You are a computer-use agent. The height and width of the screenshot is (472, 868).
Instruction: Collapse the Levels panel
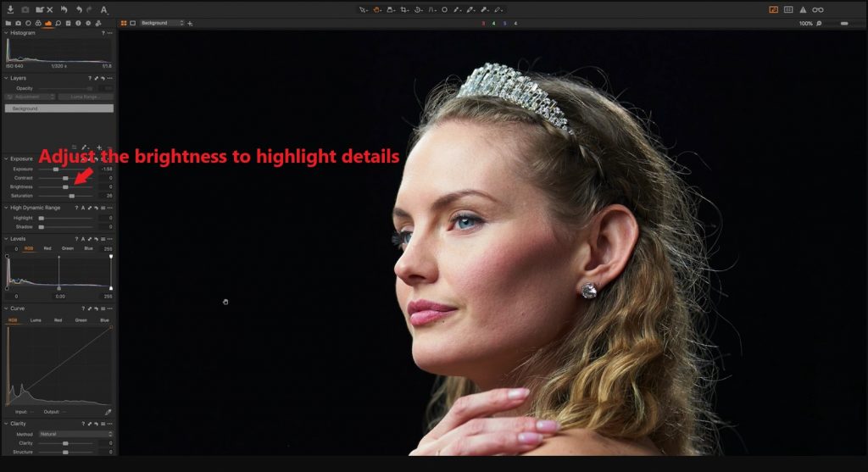6,239
